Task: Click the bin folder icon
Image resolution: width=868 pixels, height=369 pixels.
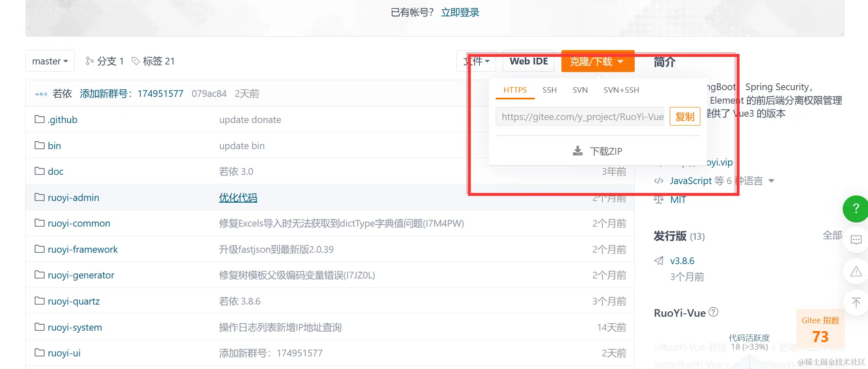Action: click(x=40, y=145)
